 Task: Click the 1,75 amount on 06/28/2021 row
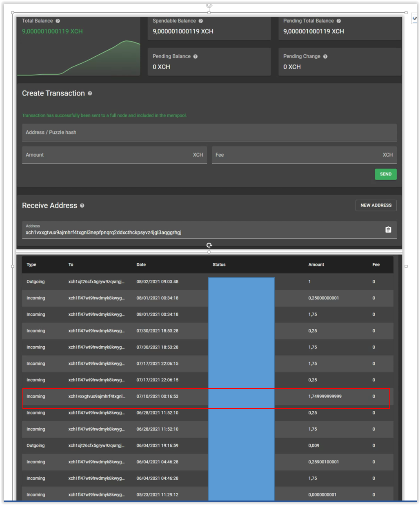click(x=313, y=429)
